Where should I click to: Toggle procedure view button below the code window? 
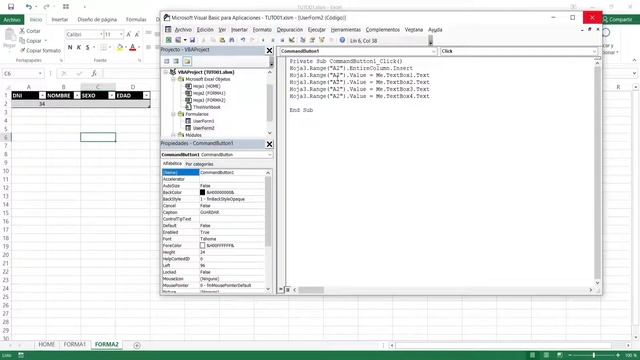[x=281, y=289]
